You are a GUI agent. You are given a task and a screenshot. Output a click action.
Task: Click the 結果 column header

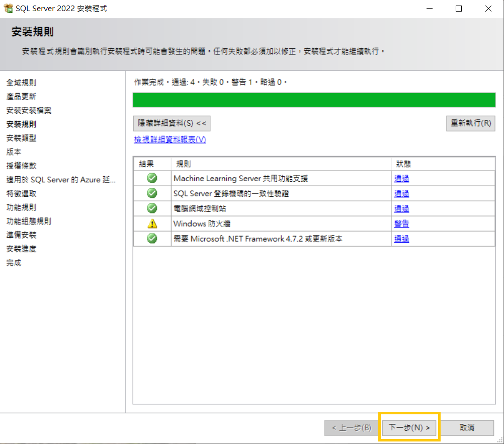(x=152, y=164)
